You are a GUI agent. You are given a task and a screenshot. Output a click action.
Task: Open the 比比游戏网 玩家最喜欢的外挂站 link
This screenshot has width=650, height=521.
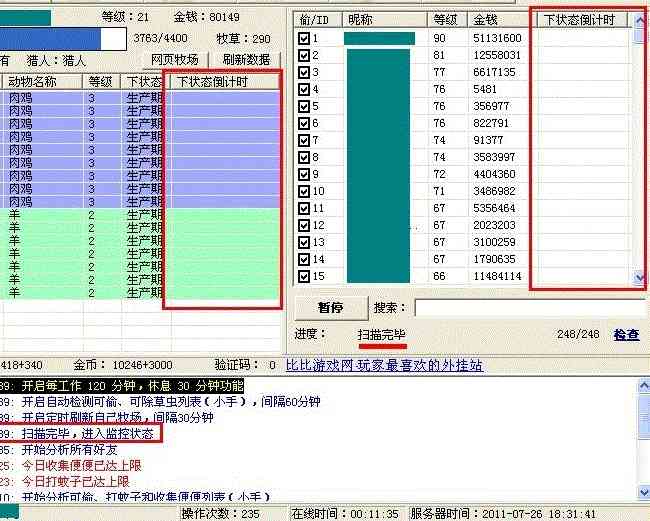[x=384, y=365]
